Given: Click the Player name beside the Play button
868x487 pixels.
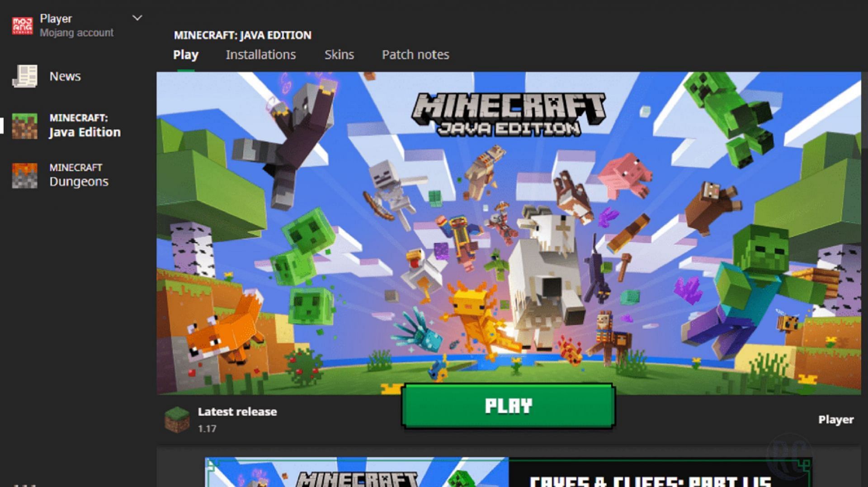Looking at the screenshot, I should click(x=835, y=420).
